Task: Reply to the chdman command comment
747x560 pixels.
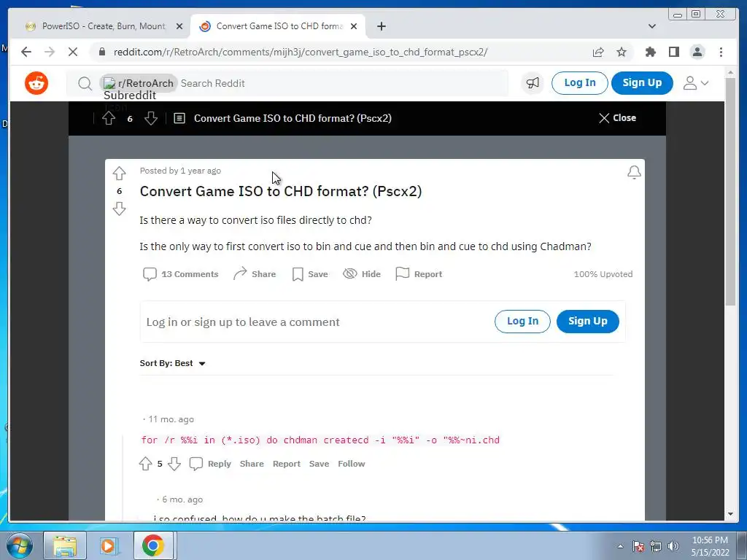Action: tap(210, 464)
